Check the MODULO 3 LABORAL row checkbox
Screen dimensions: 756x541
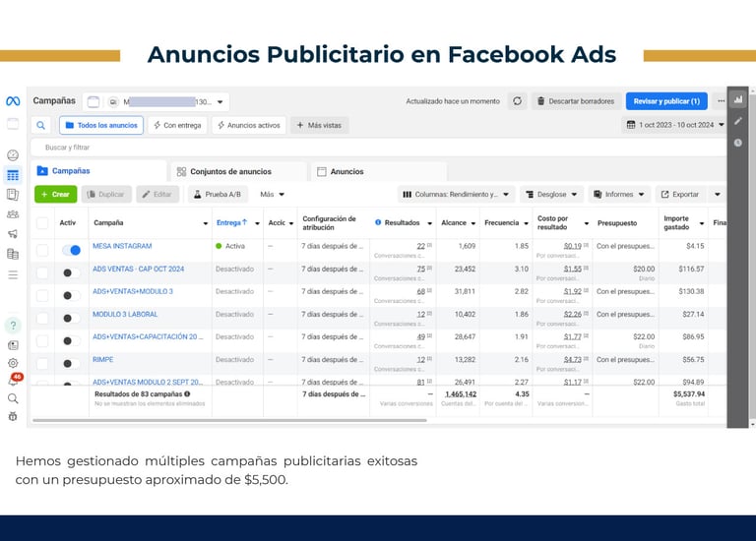point(42,319)
